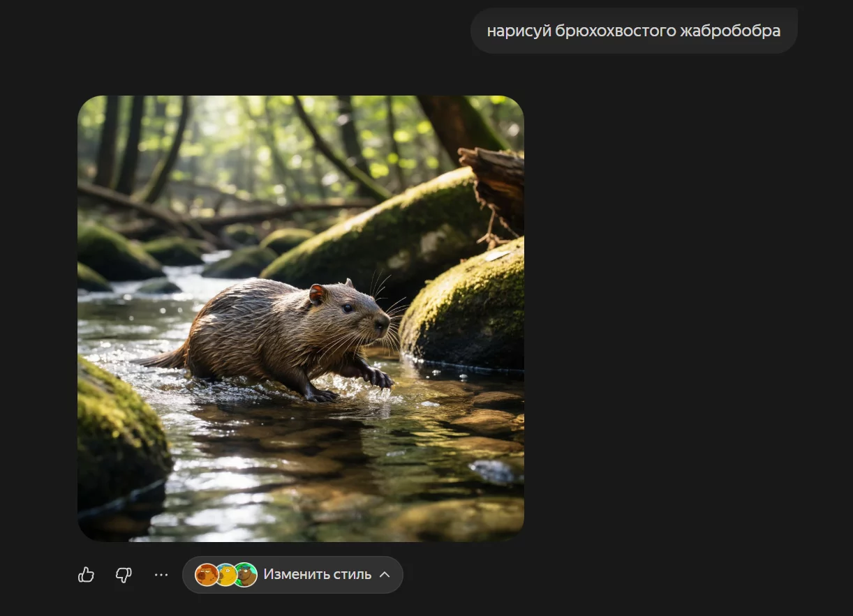Click the yellow style avatar icon

point(226,575)
